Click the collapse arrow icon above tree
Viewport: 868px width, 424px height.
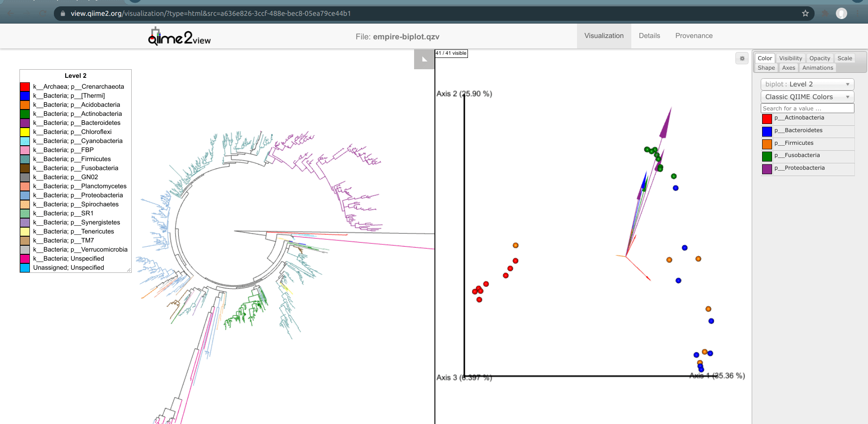click(424, 59)
